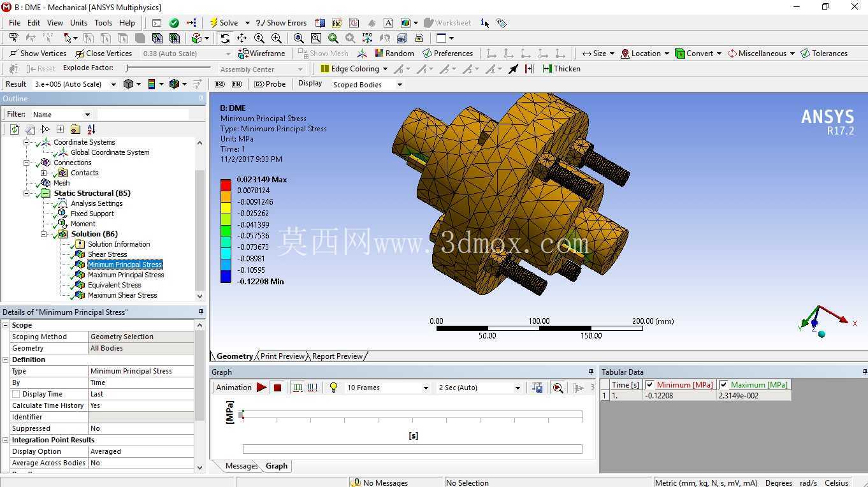Select Fixed Support in the tree

pos(92,214)
